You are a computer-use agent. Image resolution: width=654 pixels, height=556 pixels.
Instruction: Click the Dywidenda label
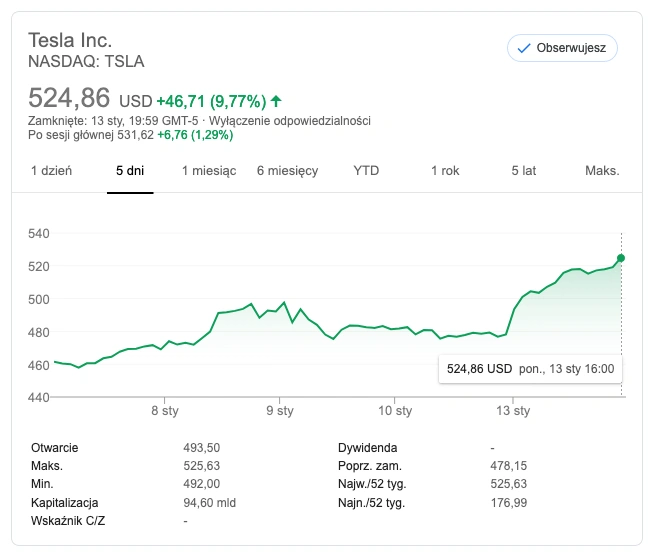coord(367,448)
